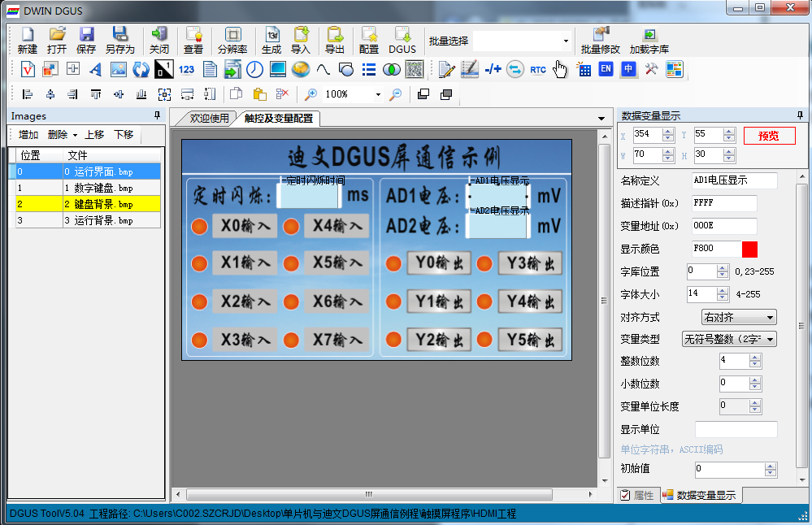Click the blue 中 Chinese input icon

click(x=628, y=69)
